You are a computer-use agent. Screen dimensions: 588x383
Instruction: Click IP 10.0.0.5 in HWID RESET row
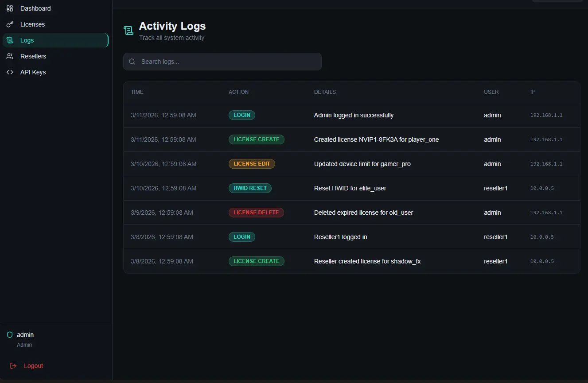(x=542, y=188)
